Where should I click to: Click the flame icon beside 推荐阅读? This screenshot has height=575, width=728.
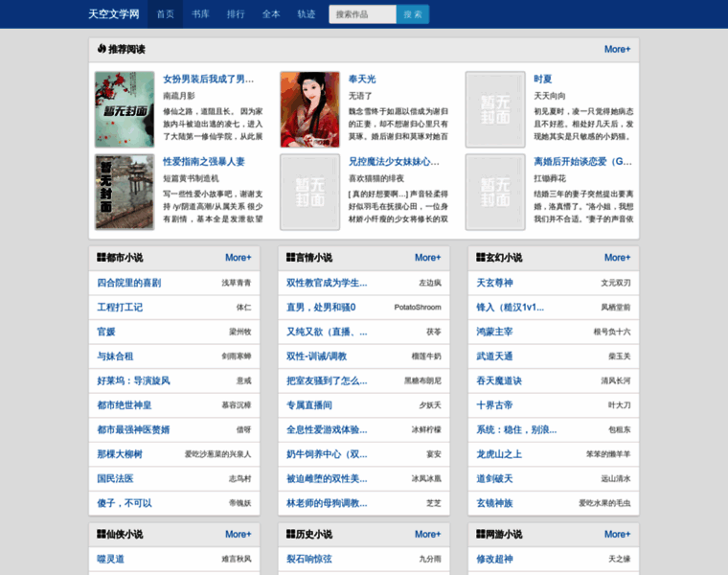point(102,49)
